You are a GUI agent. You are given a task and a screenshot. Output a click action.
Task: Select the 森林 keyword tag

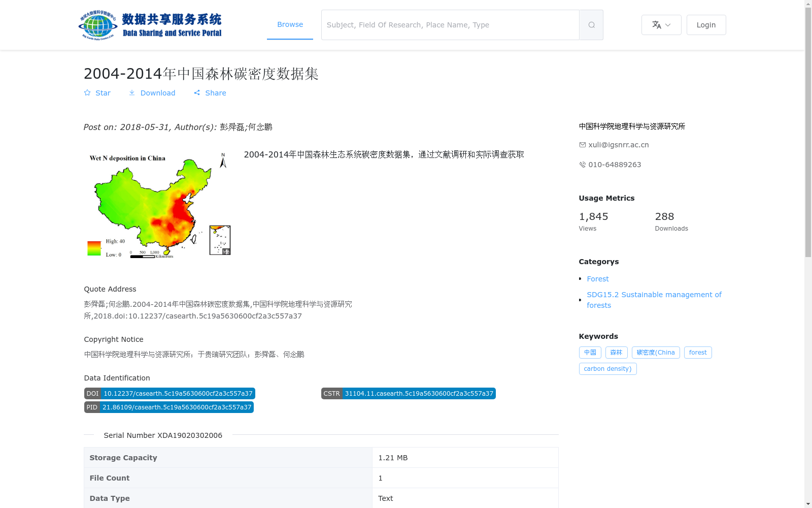coord(616,353)
